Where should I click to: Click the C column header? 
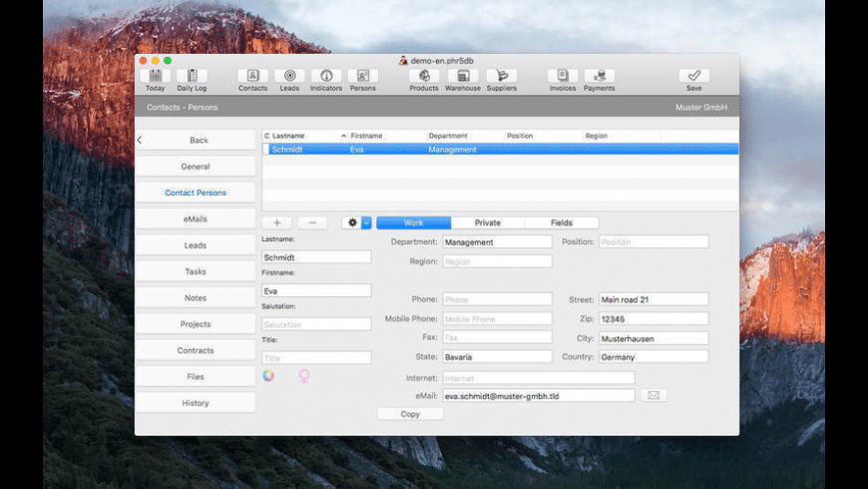266,136
